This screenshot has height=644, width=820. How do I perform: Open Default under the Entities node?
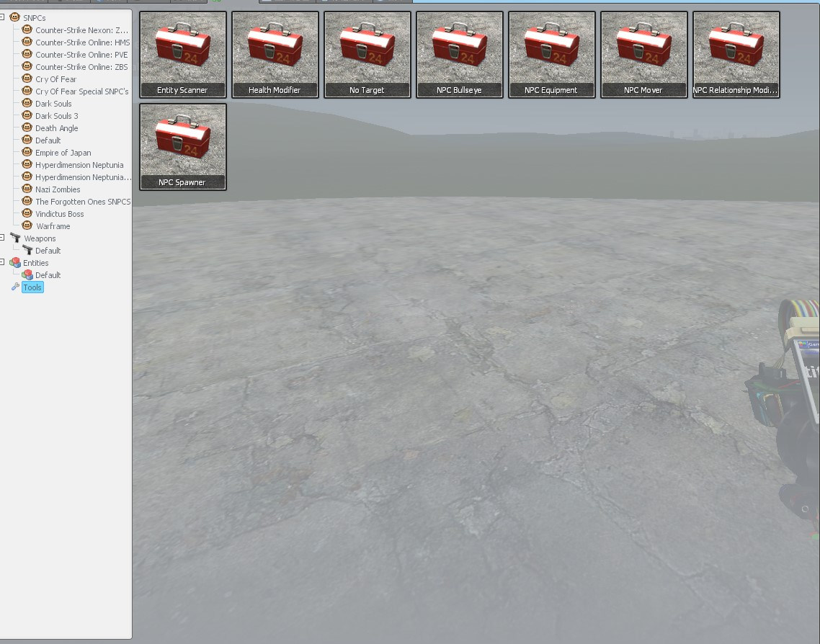(48, 275)
